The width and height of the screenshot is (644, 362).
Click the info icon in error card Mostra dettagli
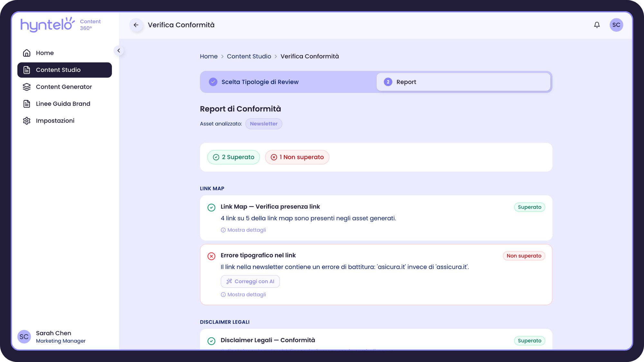(223, 295)
